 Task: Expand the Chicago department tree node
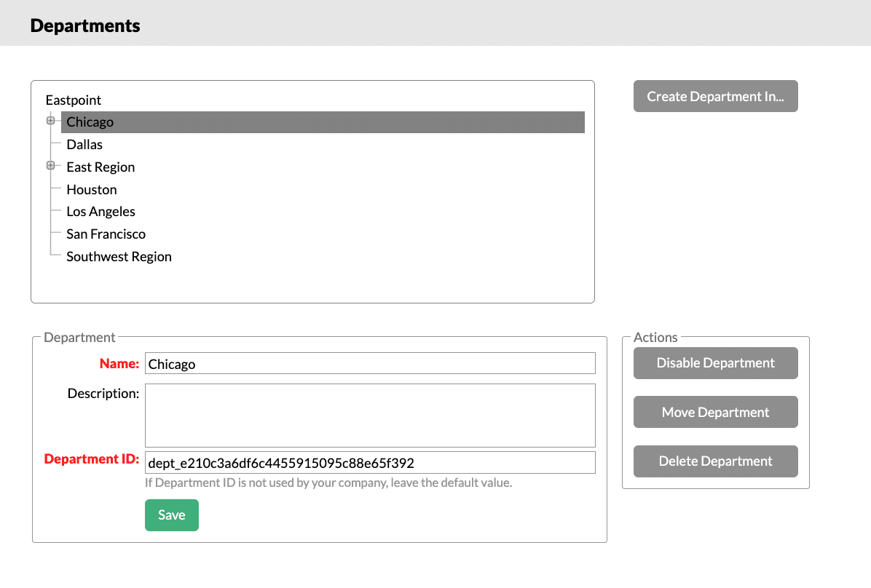pos(50,120)
